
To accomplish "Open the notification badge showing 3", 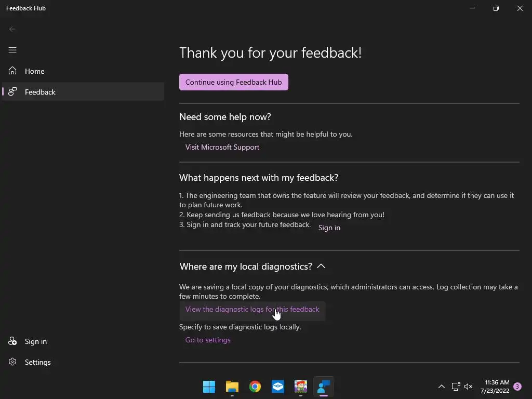I will 517,387.
